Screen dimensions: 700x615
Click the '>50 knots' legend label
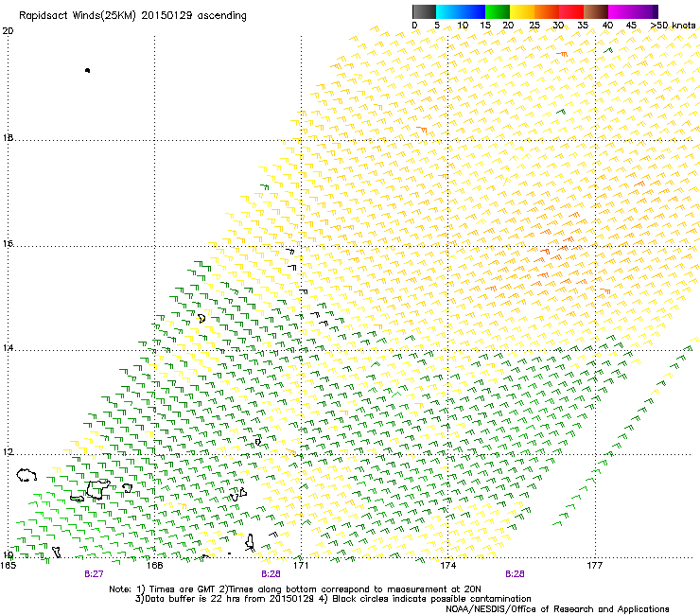coord(673,26)
